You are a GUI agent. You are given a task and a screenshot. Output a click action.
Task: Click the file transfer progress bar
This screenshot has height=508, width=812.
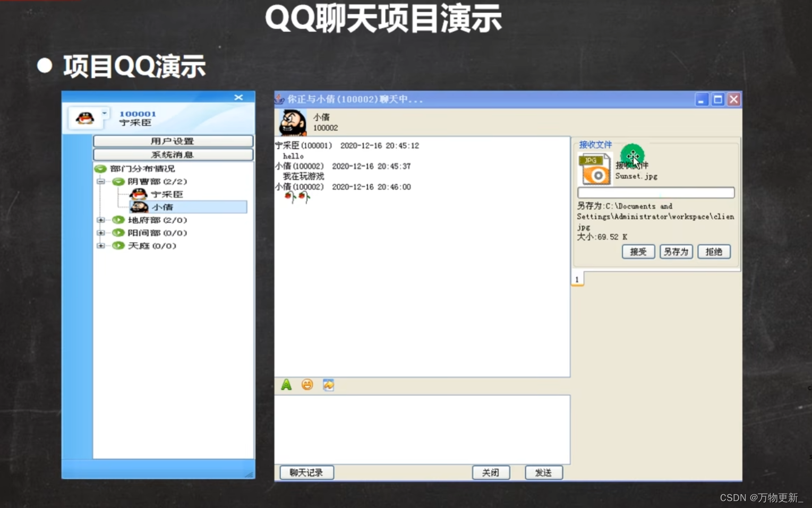click(656, 193)
